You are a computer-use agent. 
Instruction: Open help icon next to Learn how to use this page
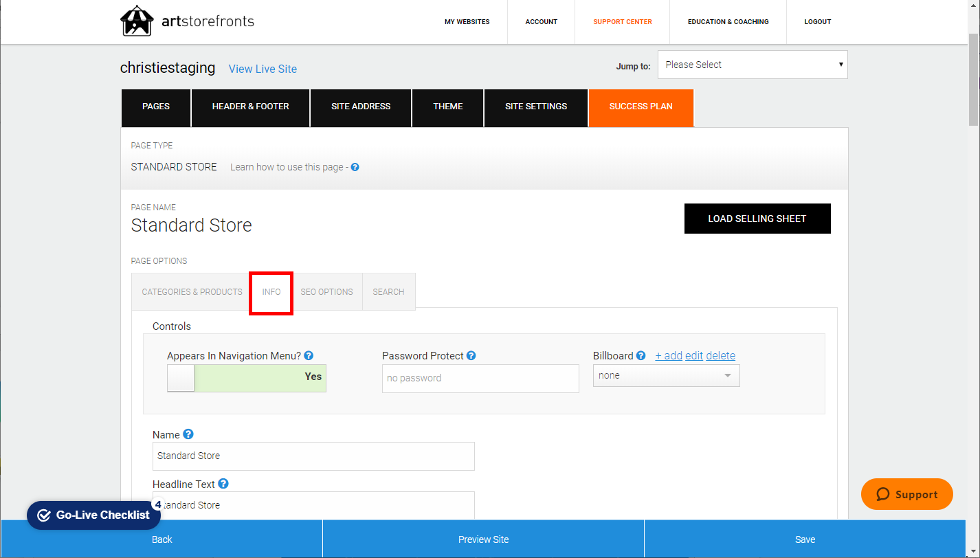pyautogui.click(x=355, y=167)
